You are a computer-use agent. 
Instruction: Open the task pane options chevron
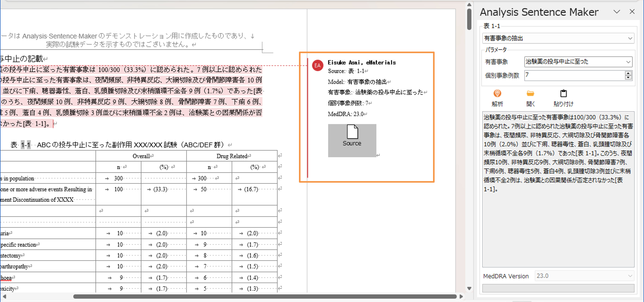pyautogui.click(x=616, y=12)
